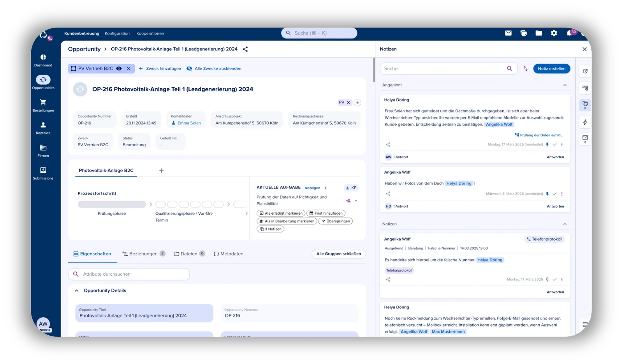This screenshot has height=364, width=623.
Task: Switch to the Dateien tab
Action: point(189,254)
